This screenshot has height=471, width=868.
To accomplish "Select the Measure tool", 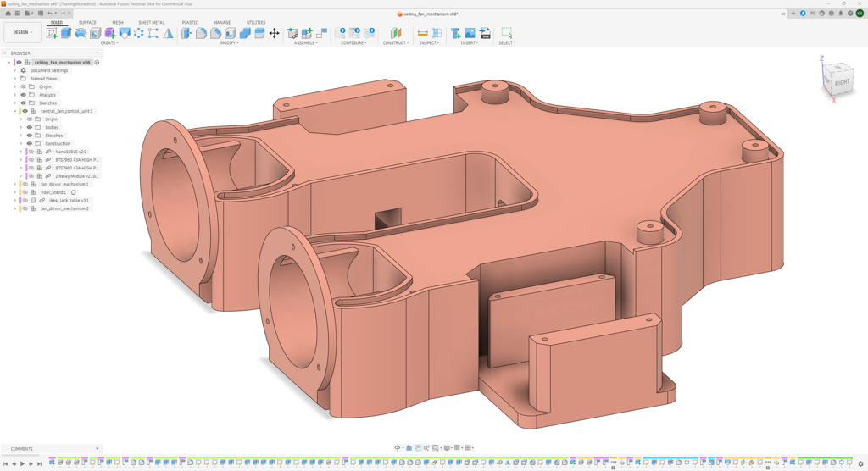I will pyautogui.click(x=422, y=33).
